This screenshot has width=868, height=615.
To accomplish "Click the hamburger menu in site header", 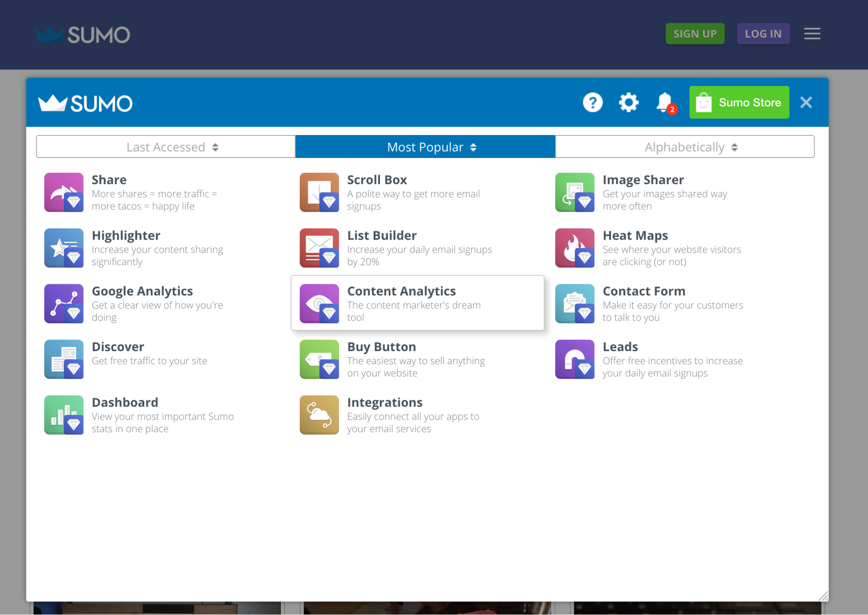I will 812,34.
